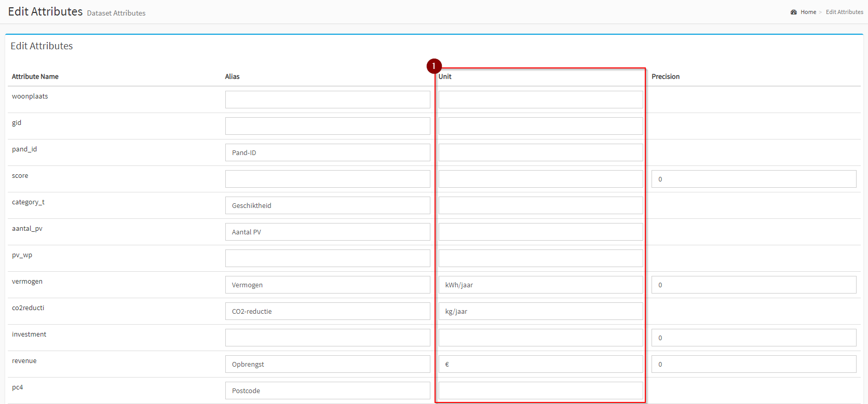Image resolution: width=868 pixels, height=404 pixels.
Task: Click the Unit field for pv_wp
Action: [541, 258]
